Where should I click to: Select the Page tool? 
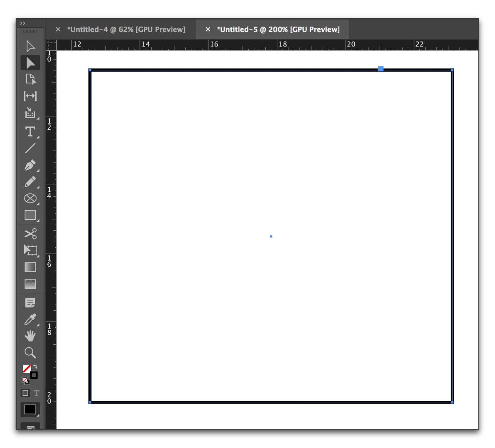(x=30, y=80)
